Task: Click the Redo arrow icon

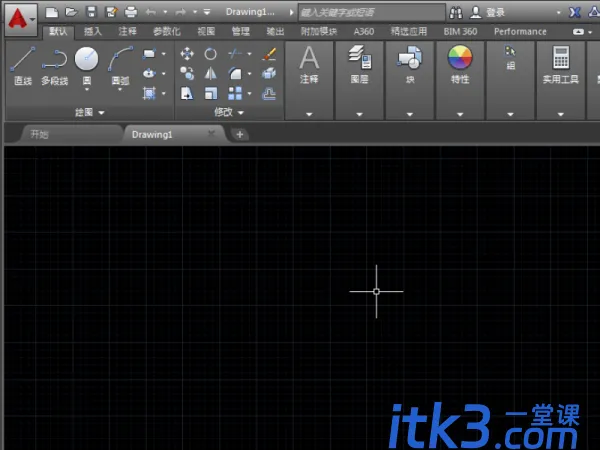Action: tap(180, 12)
